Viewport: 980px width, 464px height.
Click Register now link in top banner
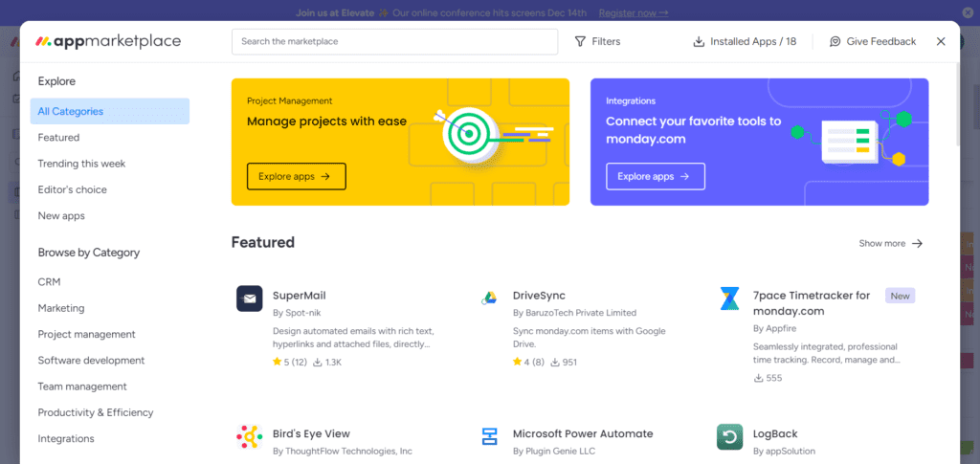click(634, 13)
